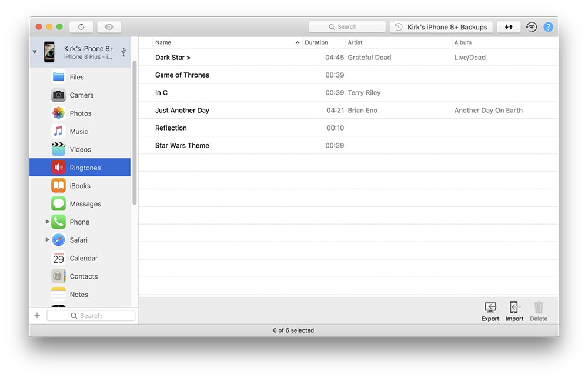Click the sidebar scrollbar
The width and height of the screenshot is (588, 378).
(x=134, y=133)
